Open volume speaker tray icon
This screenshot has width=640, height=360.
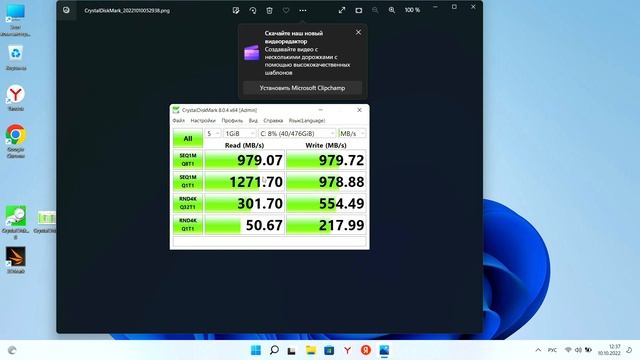(x=578, y=350)
